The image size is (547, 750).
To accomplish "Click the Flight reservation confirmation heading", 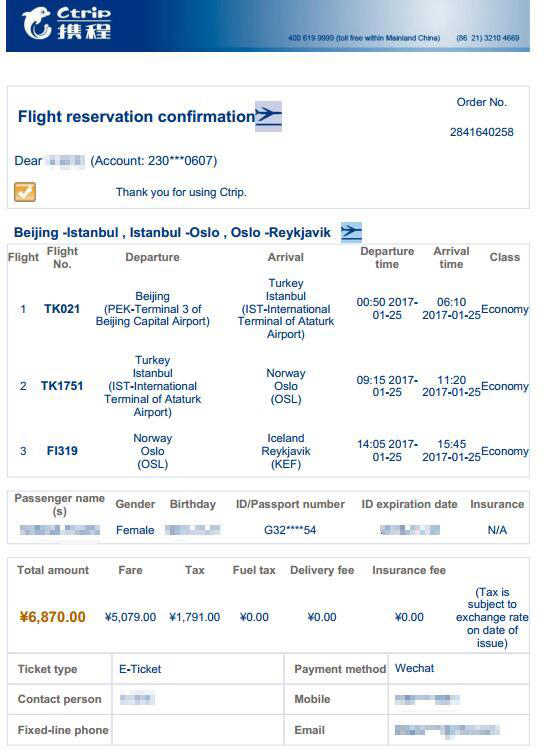I will (x=137, y=116).
